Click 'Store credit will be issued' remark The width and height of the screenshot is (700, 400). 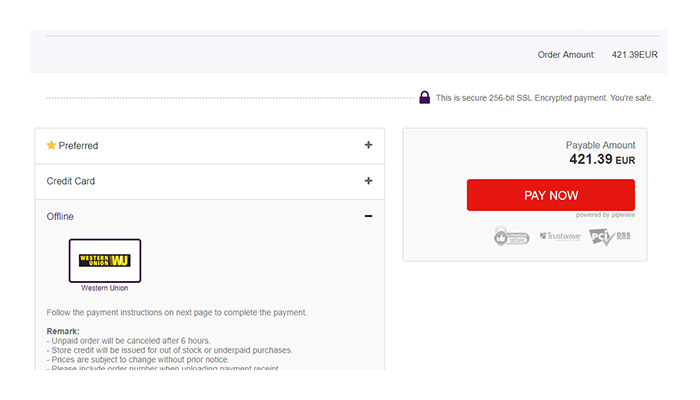[169, 350]
